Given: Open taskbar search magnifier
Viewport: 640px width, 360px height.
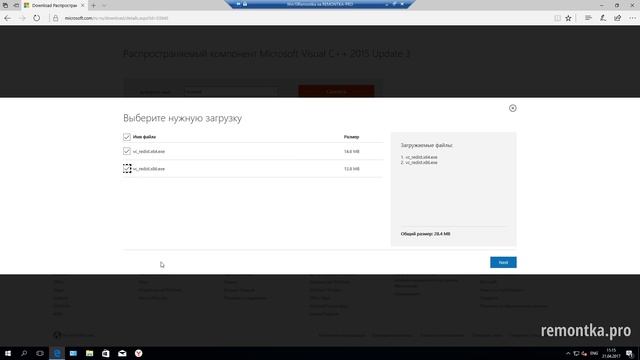Looking at the screenshot, I should pos(24,353).
